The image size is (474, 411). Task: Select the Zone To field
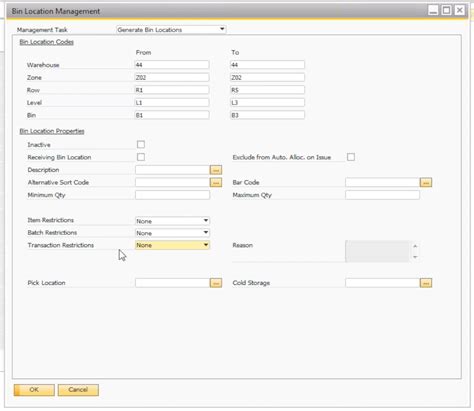click(267, 77)
